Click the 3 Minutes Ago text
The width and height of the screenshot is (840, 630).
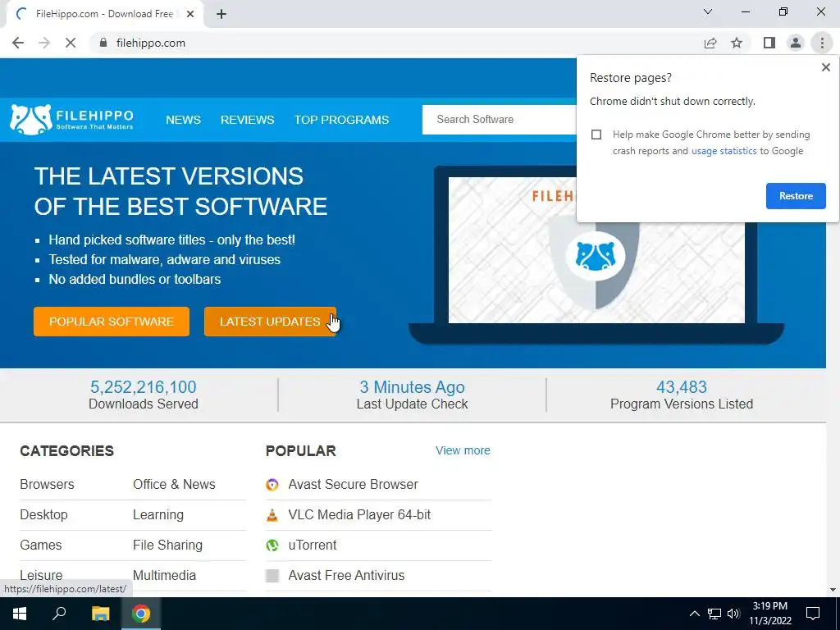[412, 387]
